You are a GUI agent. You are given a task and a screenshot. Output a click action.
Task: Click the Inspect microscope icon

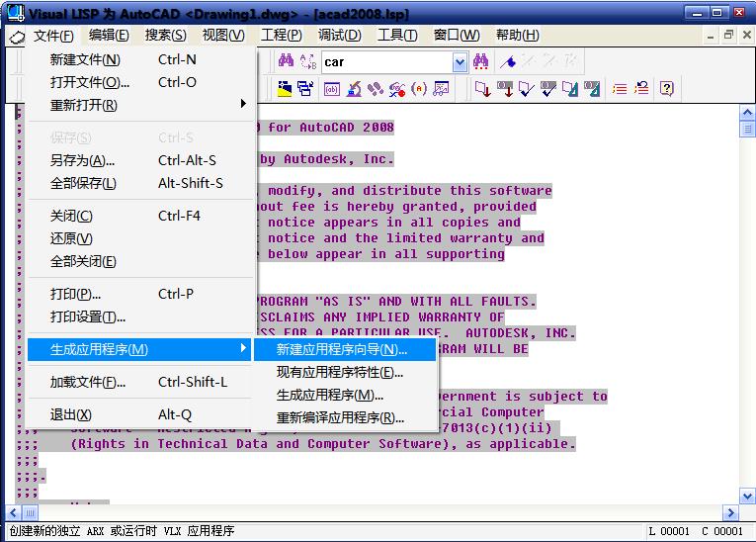pyautogui.click(x=354, y=88)
